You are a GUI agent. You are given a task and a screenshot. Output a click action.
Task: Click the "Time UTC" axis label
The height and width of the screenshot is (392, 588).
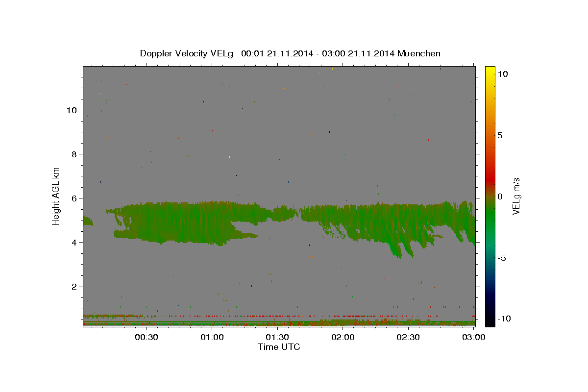[x=279, y=347]
